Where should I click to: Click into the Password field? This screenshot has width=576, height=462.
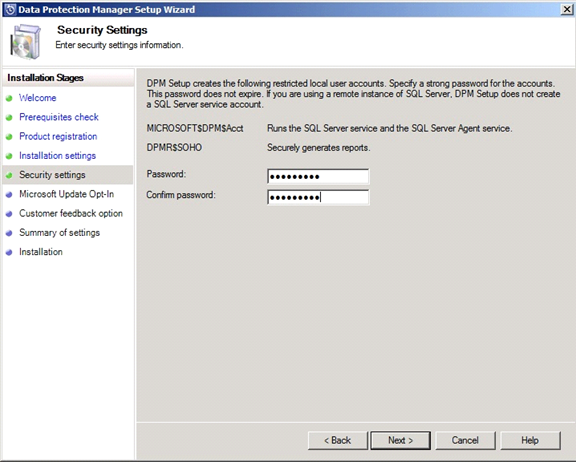point(318,177)
